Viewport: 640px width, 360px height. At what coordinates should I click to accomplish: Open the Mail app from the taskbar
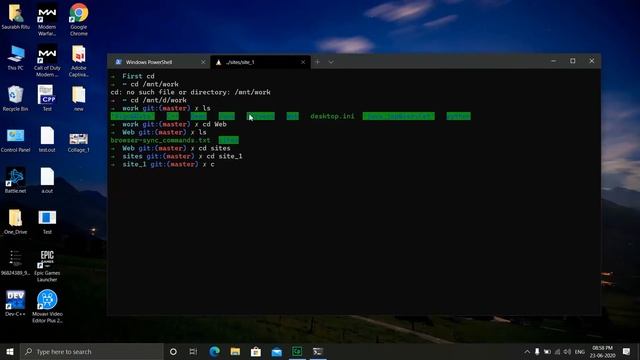coord(277,351)
